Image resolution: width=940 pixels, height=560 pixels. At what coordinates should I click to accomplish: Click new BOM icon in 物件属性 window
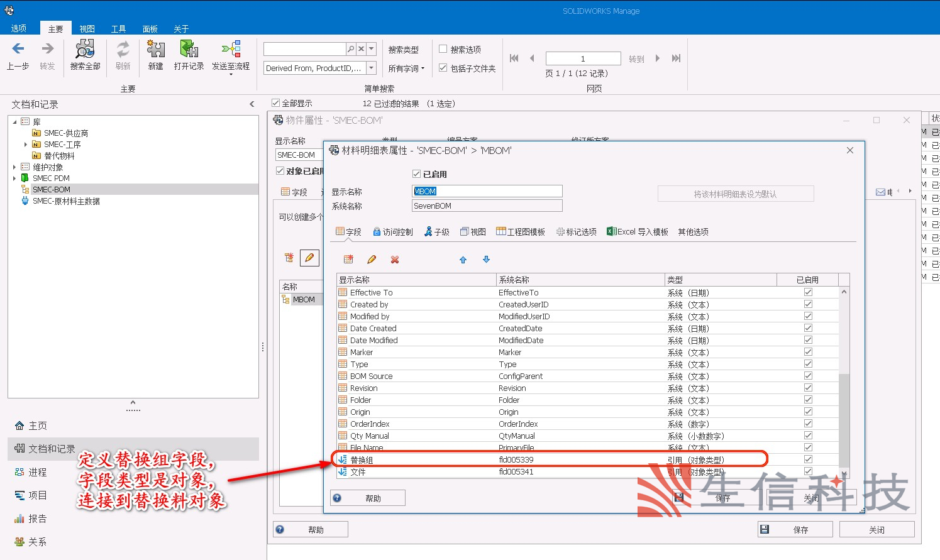pyautogui.click(x=289, y=258)
